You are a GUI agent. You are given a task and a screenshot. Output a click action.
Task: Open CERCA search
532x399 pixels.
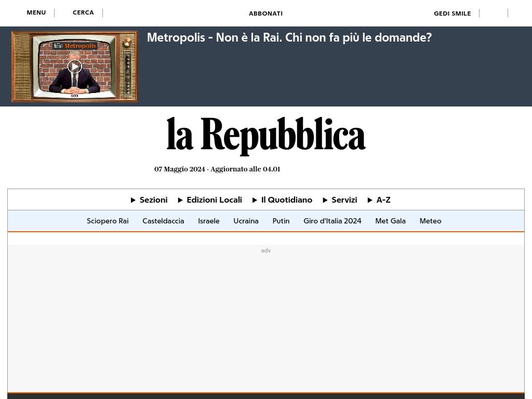tap(83, 13)
